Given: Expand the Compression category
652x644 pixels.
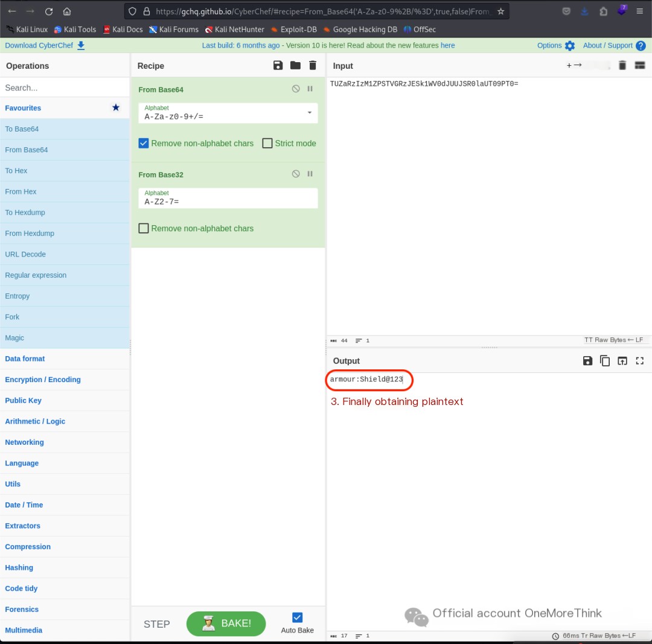Looking at the screenshot, I should (65, 547).
